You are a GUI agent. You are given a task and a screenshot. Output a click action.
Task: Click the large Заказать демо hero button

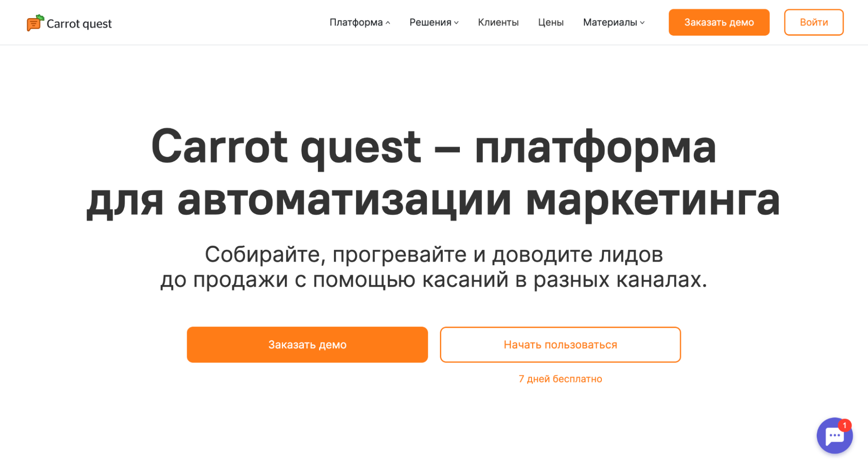(x=307, y=345)
